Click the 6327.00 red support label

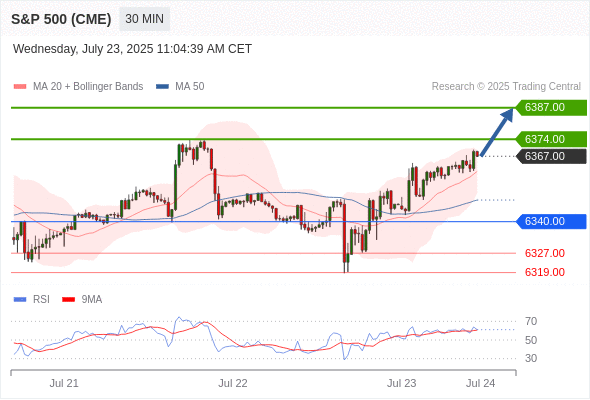coord(544,253)
